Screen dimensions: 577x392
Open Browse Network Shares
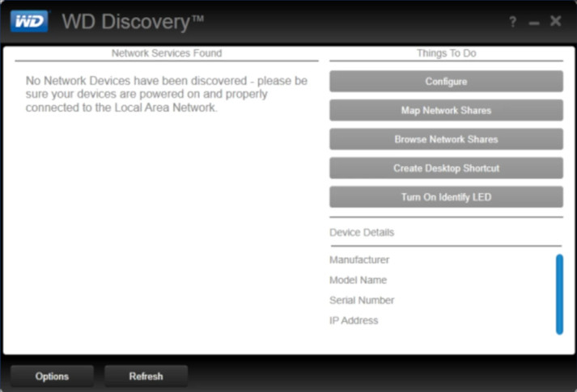pos(446,139)
